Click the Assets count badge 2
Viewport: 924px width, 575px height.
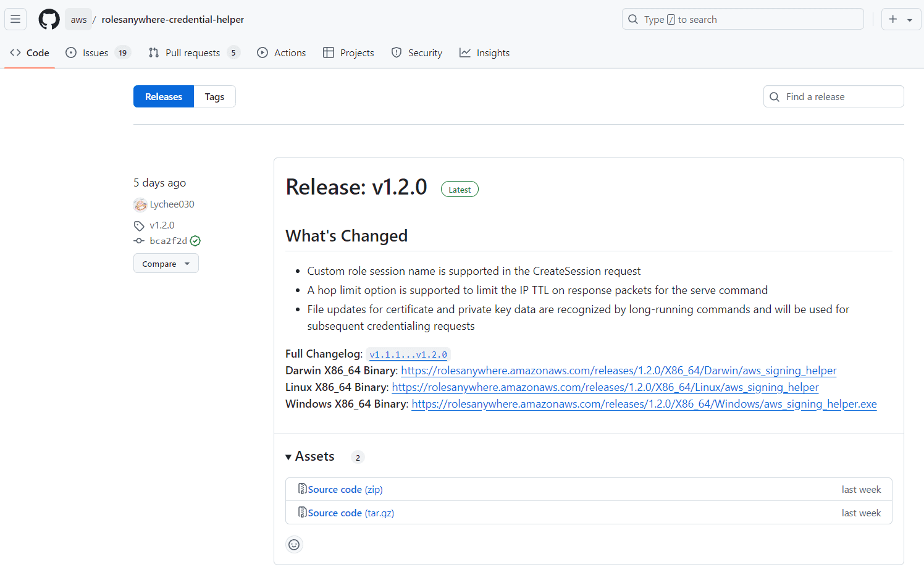coord(358,458)
